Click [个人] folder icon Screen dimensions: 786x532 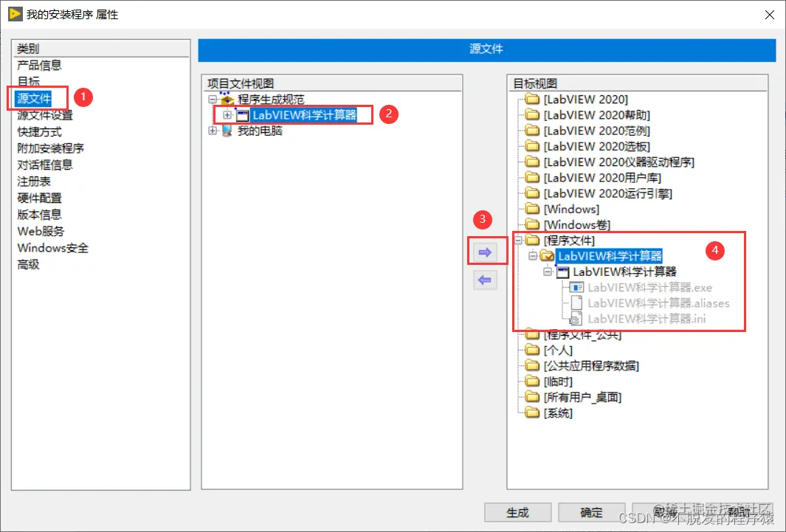pyautogui.click(x=532, y=350)
